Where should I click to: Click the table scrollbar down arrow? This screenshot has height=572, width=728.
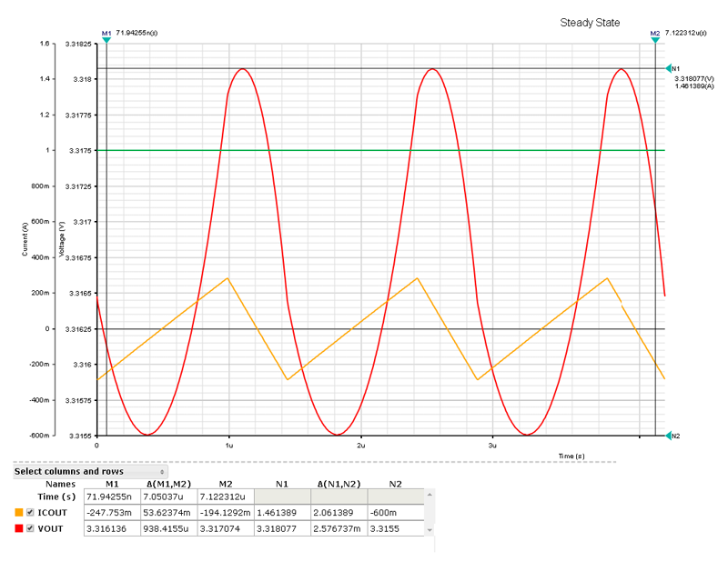430,530
